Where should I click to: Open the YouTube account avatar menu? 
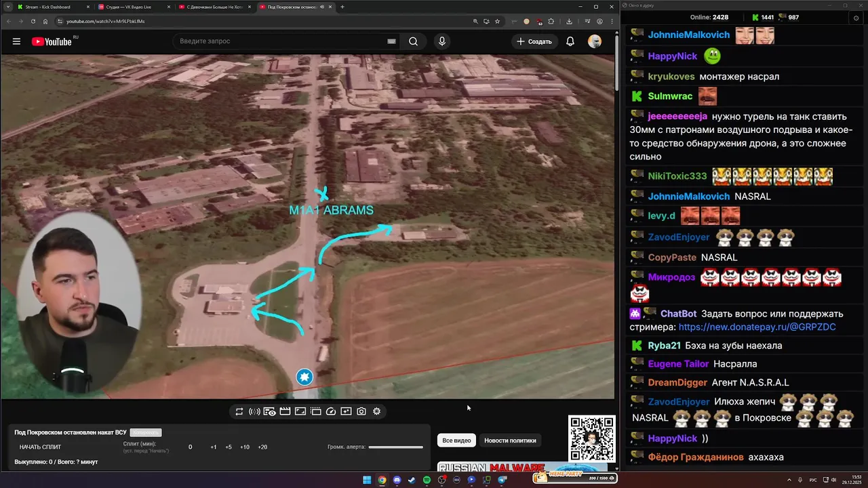[595, 41]
